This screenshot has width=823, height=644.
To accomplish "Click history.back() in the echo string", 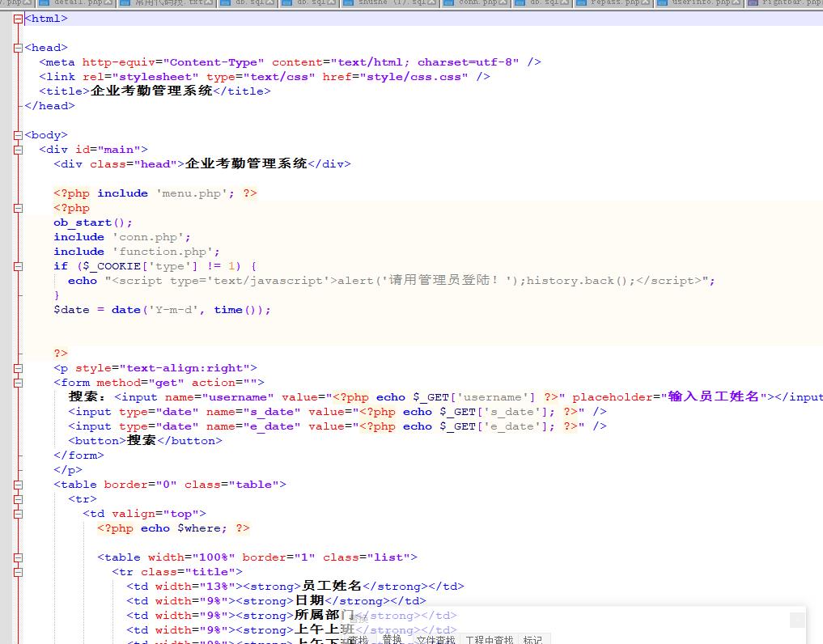I will tap(577, 281).
